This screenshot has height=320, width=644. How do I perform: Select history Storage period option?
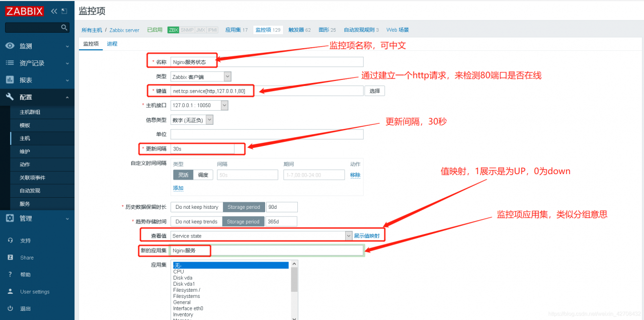click(244, 207)
